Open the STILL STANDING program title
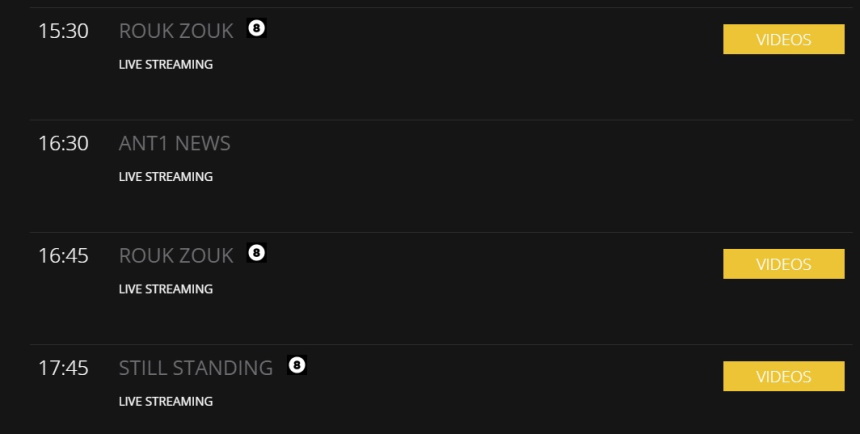The height and width of the screenshot is (434, 860). click(196, 368)
